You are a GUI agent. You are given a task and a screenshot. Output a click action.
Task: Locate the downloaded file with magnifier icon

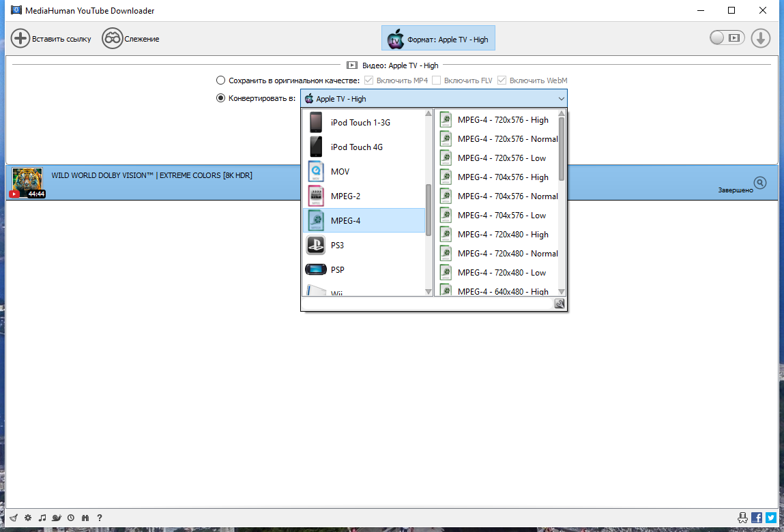pos(759,183)
